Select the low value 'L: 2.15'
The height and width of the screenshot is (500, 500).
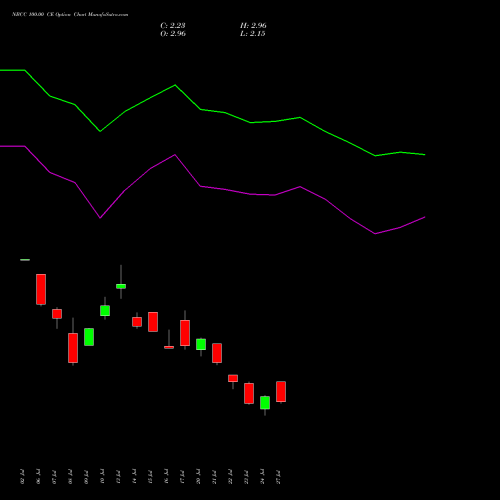pyautogui.click(x=252, y=34)
